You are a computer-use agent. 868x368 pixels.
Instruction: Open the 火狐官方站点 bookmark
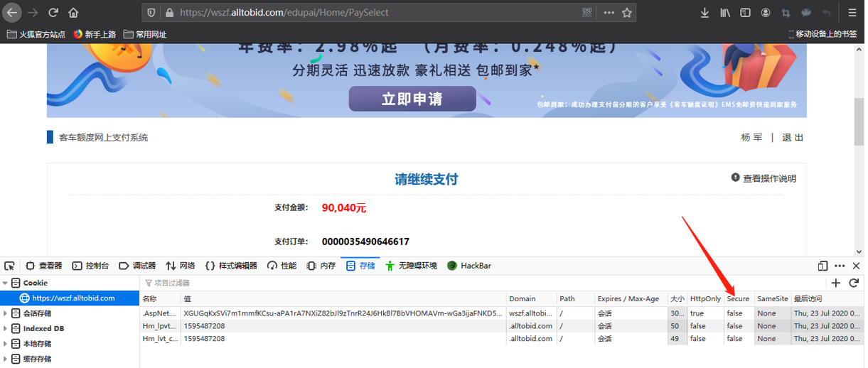pos(36,34)
